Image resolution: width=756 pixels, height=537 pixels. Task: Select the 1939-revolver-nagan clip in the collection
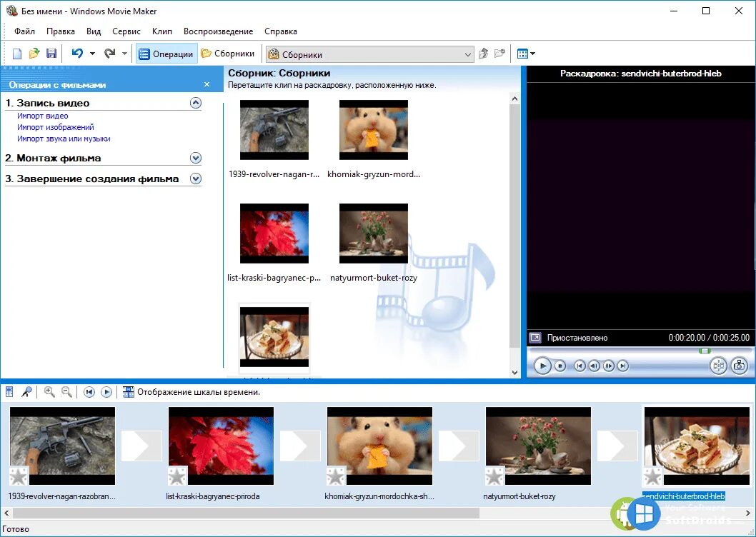(274, 130)
